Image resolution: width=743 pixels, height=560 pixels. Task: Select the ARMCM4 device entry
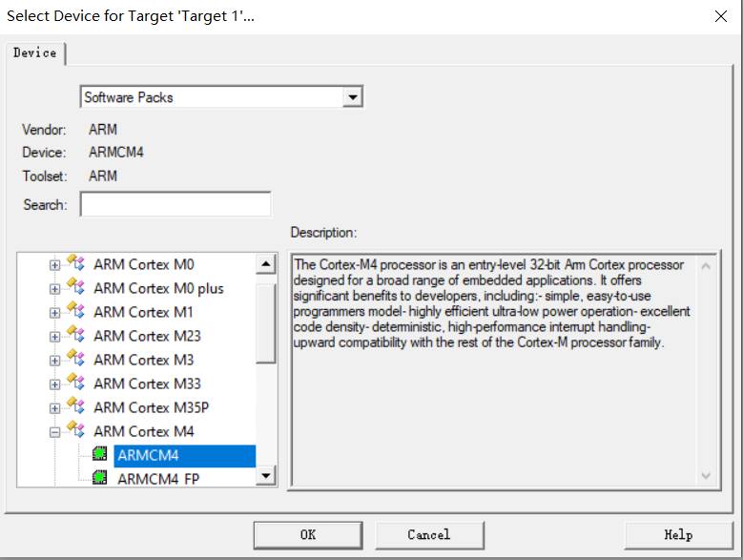point(185,456)
